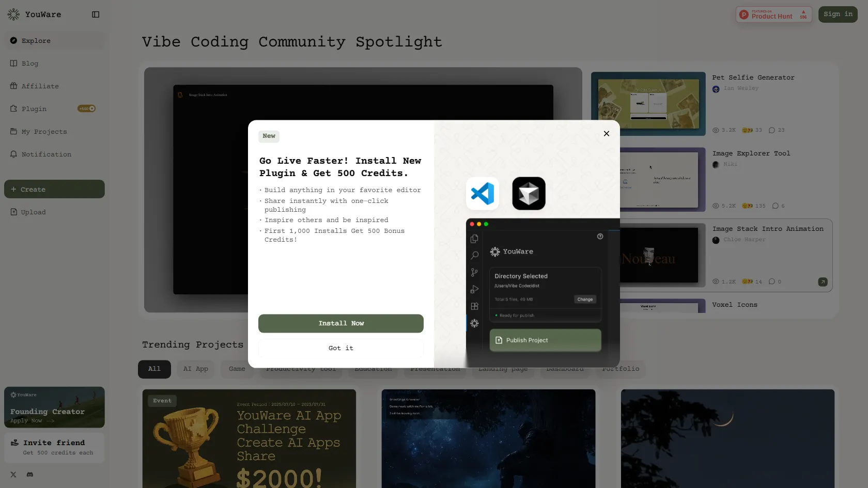The image size is (868, 488).
Task: Click the New label badge
Action: pos(269,136)
